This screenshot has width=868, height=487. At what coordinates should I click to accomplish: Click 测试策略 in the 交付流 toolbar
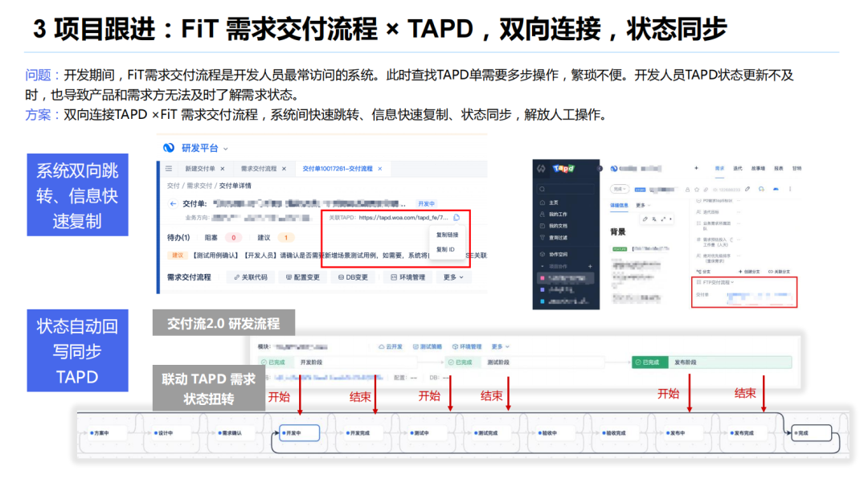click(428, 346)
